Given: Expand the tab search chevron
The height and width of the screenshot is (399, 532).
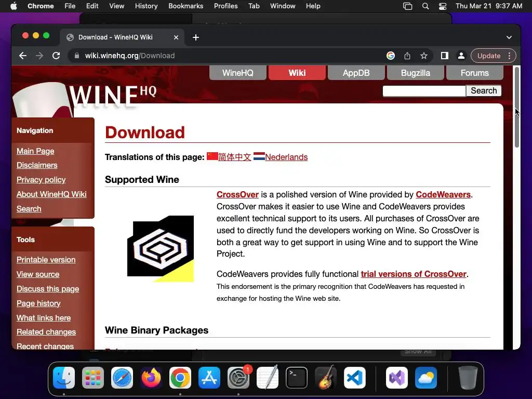Looking at the screenshot, I should point(509,37).
